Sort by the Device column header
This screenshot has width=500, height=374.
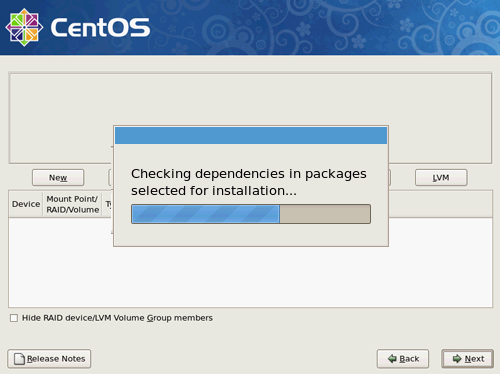pos(26,204)
